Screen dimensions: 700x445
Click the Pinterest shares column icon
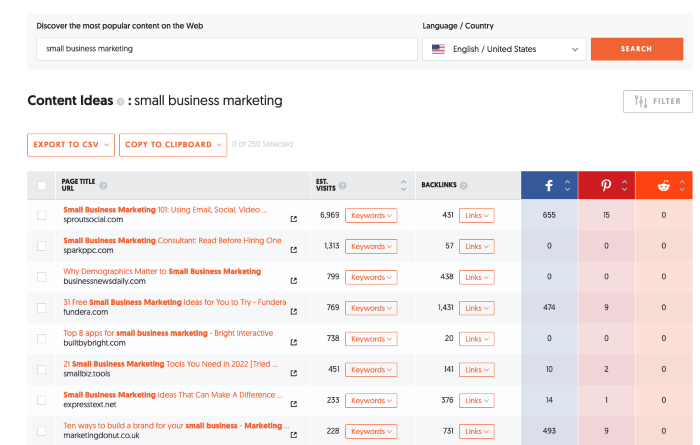click(x=606, y=186)
